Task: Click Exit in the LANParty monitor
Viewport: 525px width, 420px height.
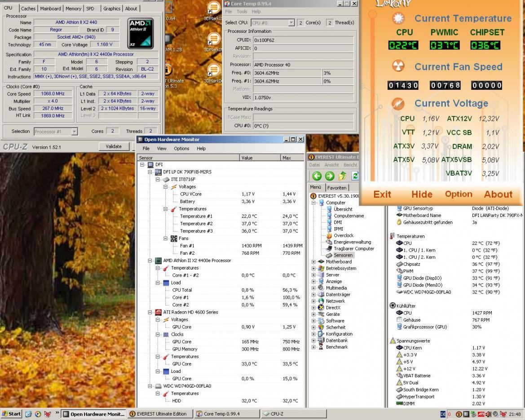Action: pos(382,194)
